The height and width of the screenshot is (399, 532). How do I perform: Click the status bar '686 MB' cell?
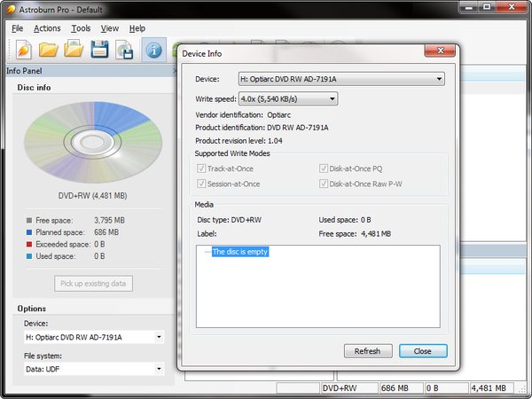(x=401, y=388)
